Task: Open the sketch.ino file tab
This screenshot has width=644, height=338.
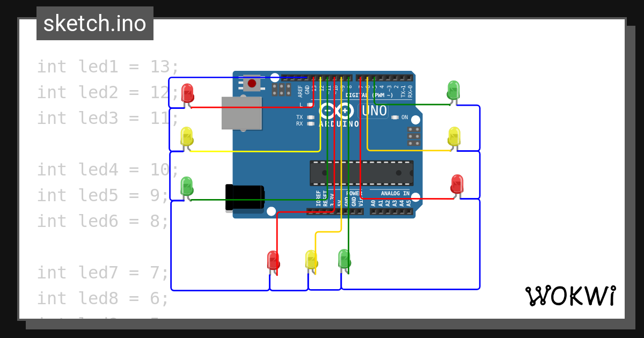Action: (95, 24)
